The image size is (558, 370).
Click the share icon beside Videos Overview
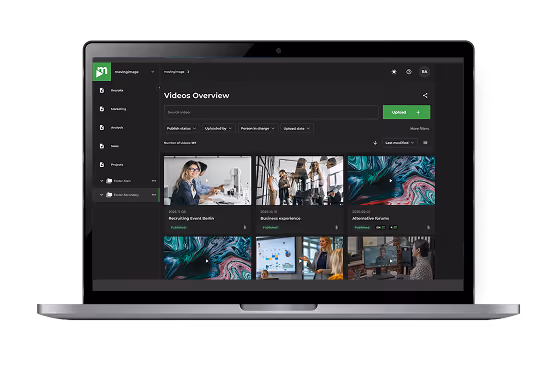coord(425,95)
